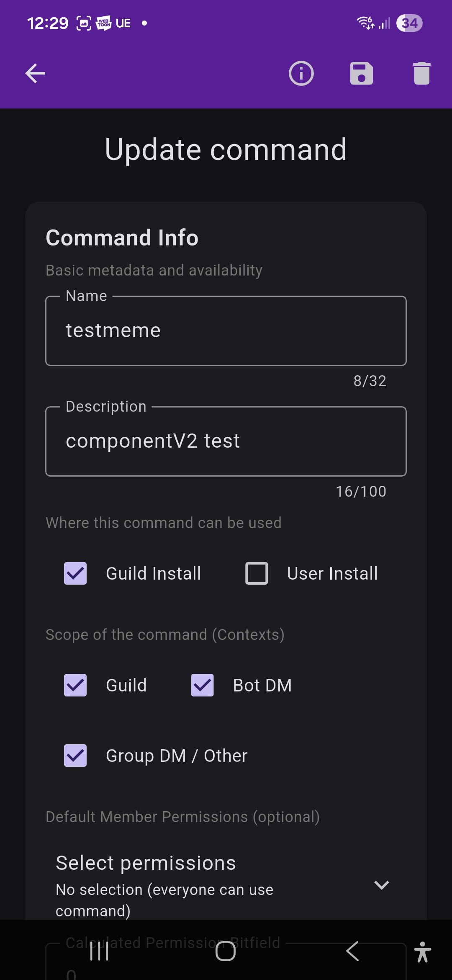Uncheck the Group DM / Other checkbox
The image size is (452, 980).
point(75,756)
